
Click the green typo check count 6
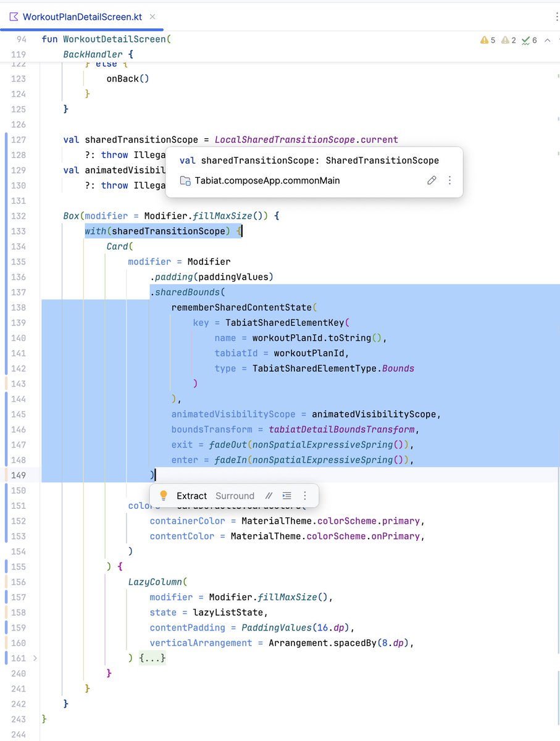point(529,40)
